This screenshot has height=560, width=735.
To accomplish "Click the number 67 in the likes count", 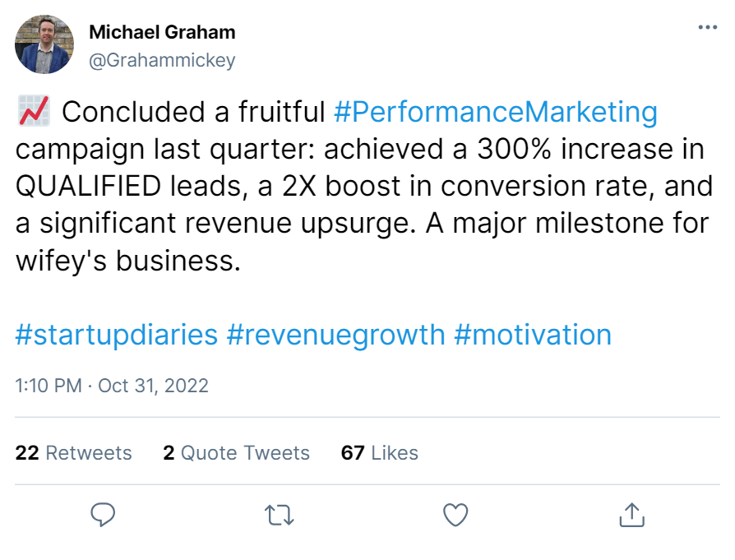I will pyautogui.click(x=353, y=452).
